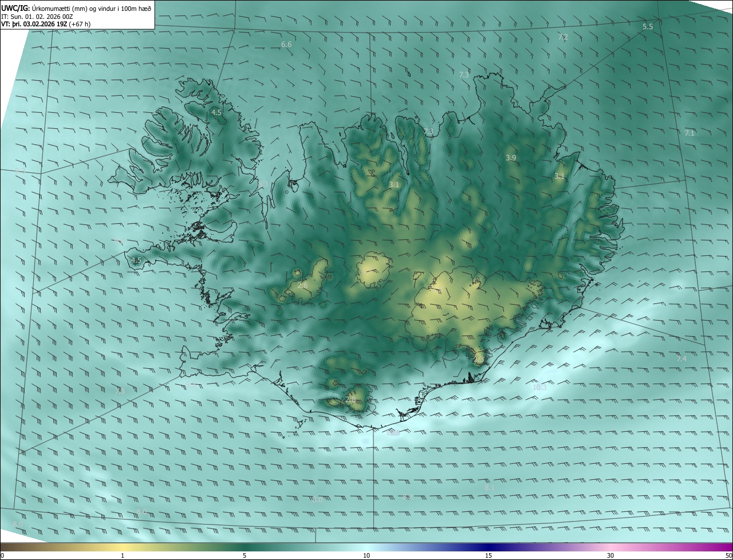Click the 'UWC/IG:' title text
The image size is (733, 560).
pyautogui.click(x=15, y=9)
